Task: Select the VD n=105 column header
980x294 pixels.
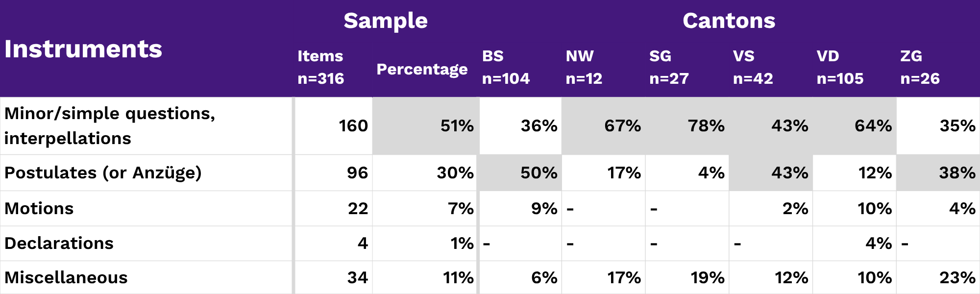Action: pos(840,67)
